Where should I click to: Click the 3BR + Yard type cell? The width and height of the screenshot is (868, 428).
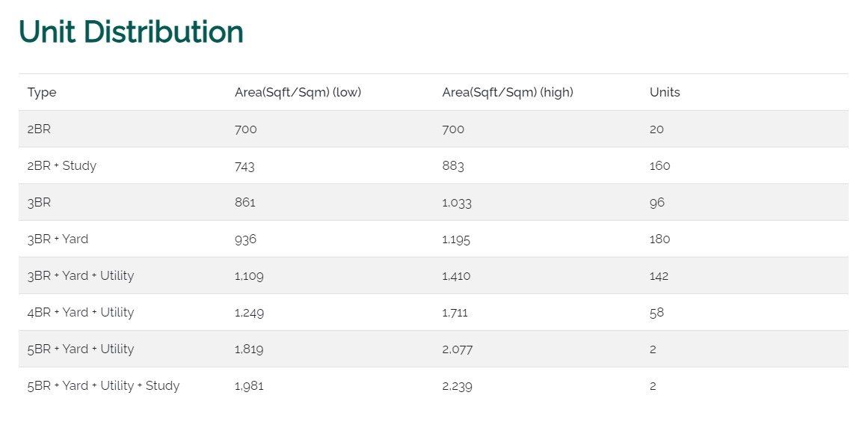click(x=58, y=239)
